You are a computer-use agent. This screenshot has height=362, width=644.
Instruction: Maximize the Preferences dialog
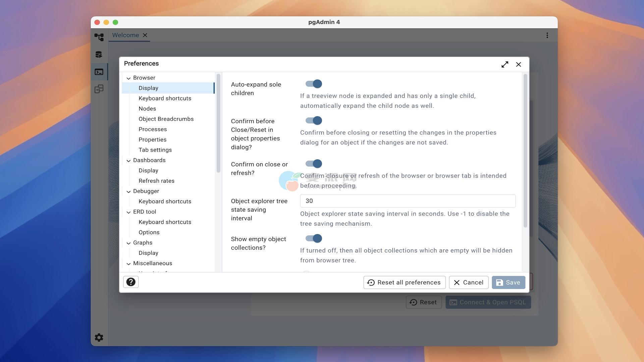tap(505, 64)
